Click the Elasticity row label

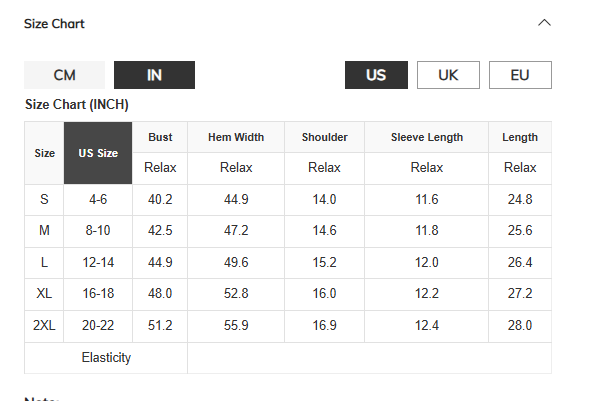pos(106,357)
